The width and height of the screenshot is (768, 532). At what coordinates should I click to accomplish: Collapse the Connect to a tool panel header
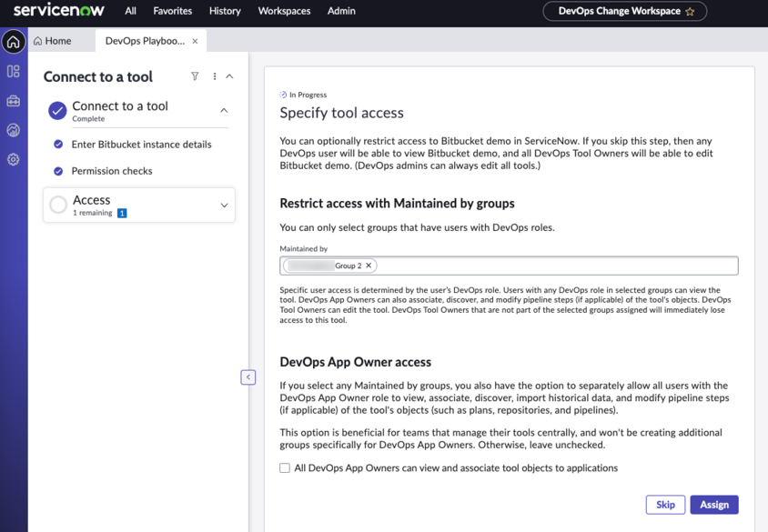click(229, 76)
